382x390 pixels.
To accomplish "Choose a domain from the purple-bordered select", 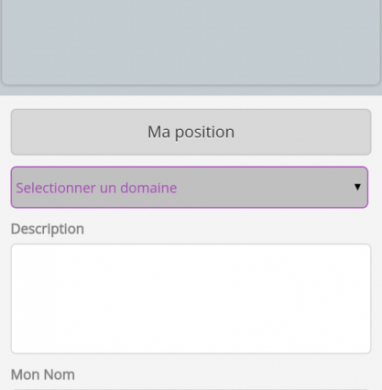I will [x=189, y=187].
